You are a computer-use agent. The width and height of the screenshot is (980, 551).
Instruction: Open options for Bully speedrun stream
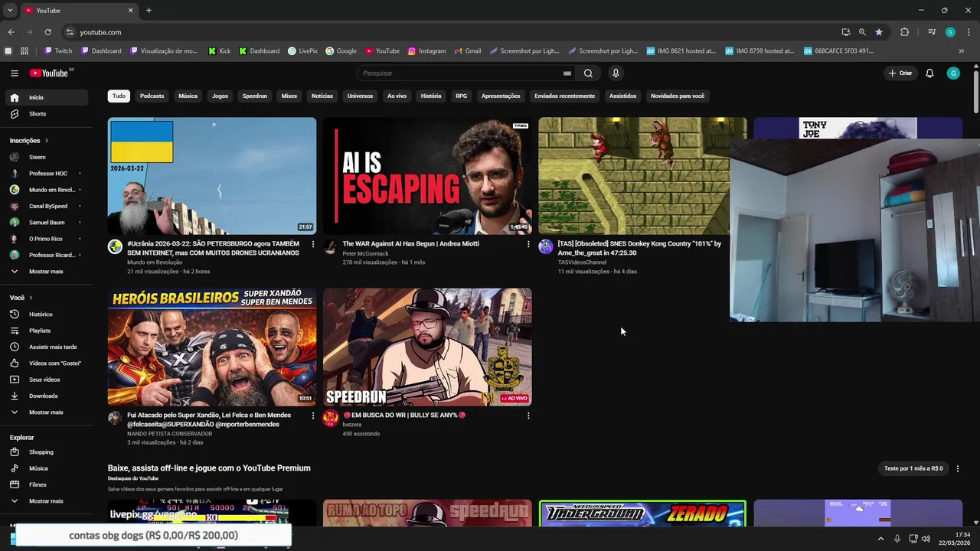(x=528, y=416)
